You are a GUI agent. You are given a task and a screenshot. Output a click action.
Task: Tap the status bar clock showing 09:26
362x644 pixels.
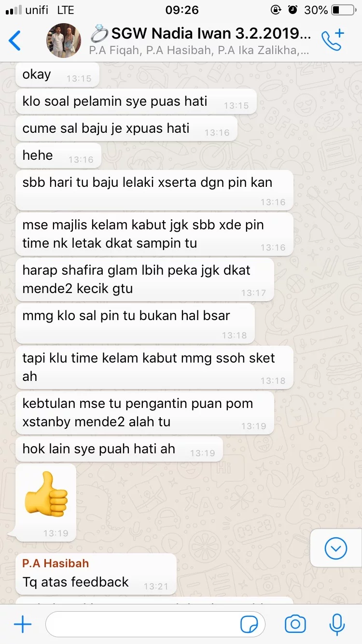[181, 10]
